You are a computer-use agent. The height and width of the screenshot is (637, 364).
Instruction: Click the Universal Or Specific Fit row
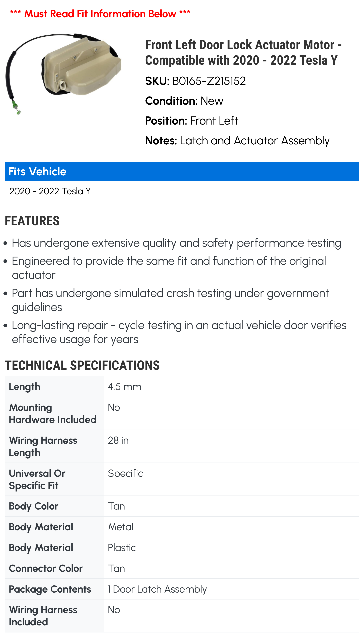tap(182, 479)
